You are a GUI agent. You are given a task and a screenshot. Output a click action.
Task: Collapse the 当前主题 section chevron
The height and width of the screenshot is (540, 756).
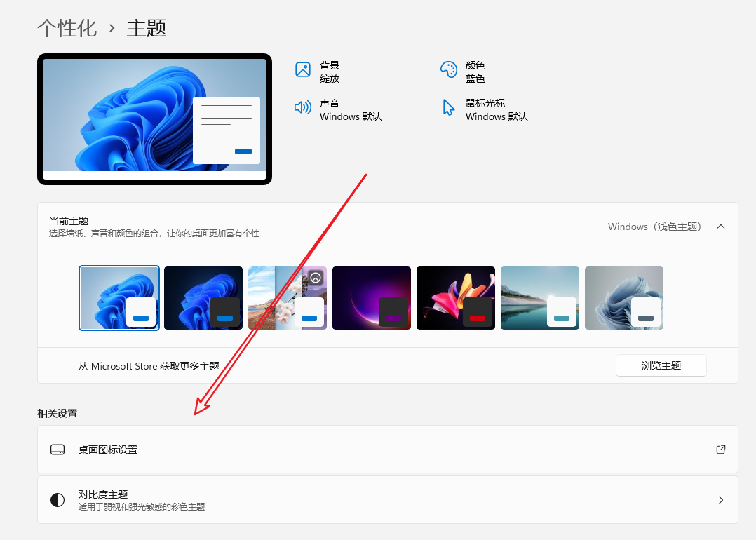721,227
